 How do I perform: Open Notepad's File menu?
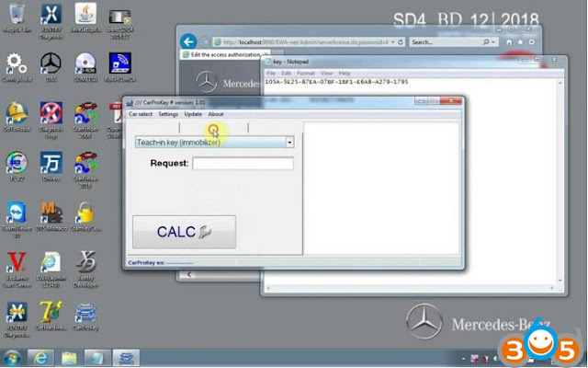(271, 73)
